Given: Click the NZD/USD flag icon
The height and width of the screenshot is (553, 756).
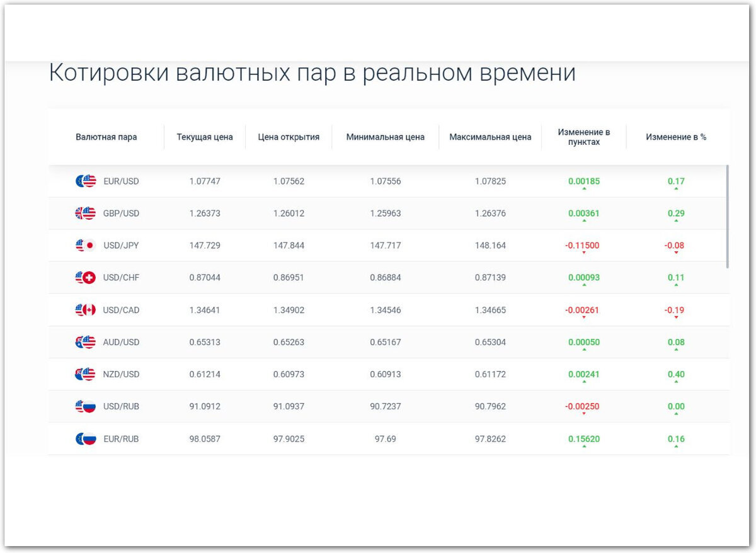Looking at the screenshot, I should tap(85, 374).
